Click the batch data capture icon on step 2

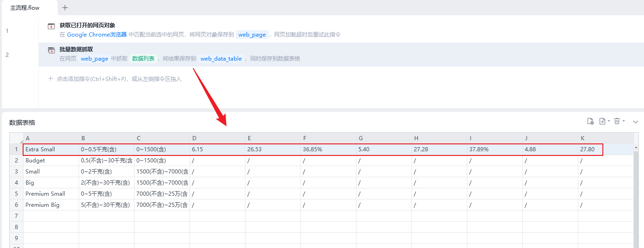pos(51,50)
